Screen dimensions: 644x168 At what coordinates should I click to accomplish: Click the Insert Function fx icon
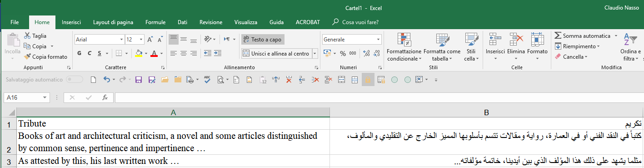coord(105,97)
